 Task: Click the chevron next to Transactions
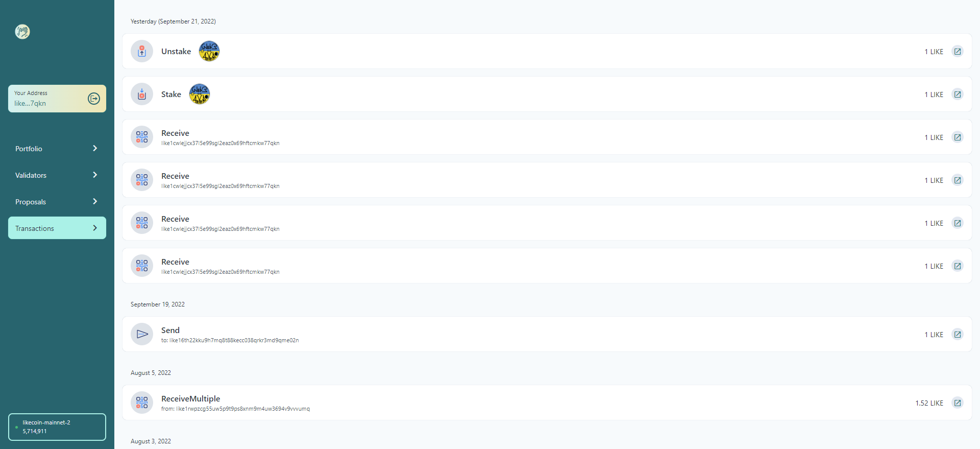[95, 228]
